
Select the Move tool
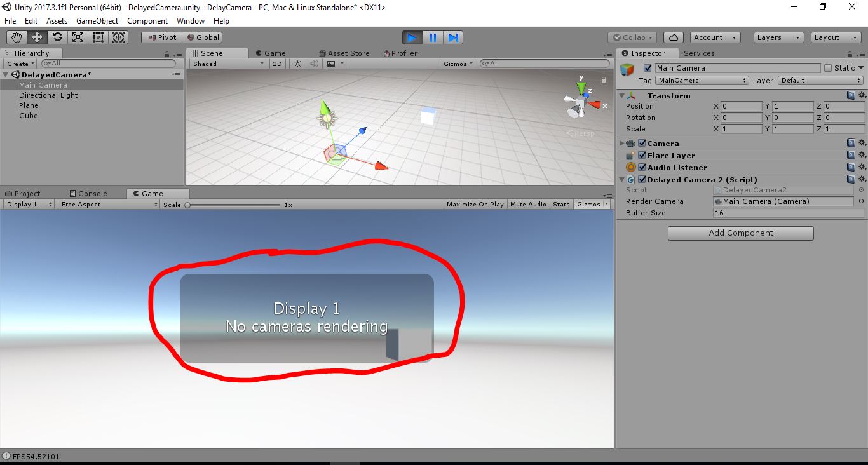click(37, 37)
